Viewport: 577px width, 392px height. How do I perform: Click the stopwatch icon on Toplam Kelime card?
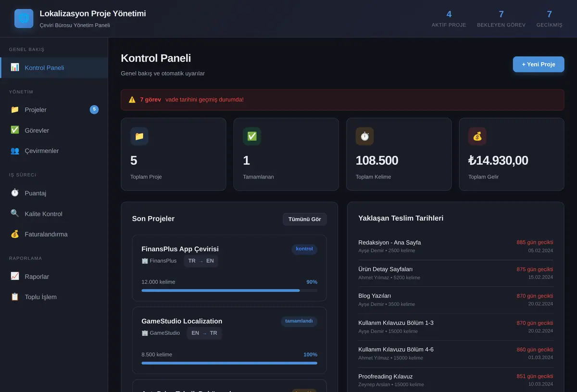click(365, 137)
